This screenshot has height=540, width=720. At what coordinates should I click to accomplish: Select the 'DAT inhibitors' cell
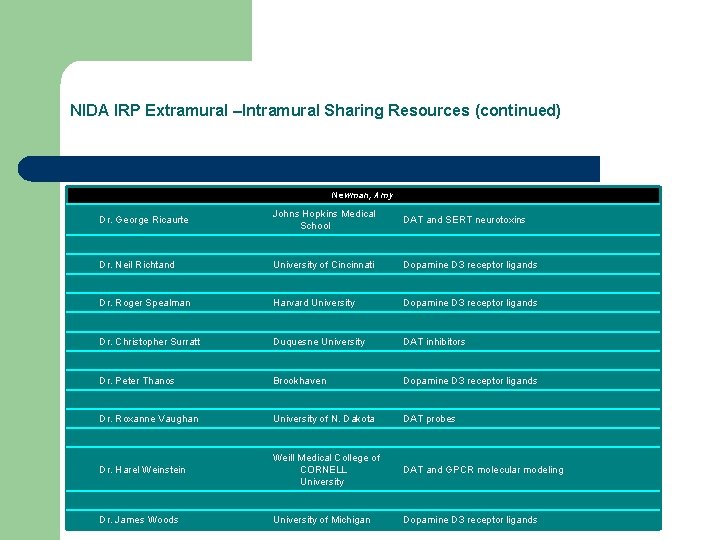pos(434,342)
